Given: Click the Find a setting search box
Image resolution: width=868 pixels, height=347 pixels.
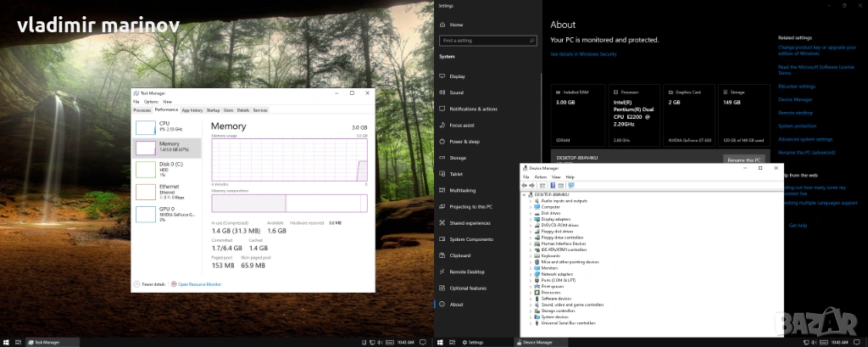Looking at the screenshot, I should pyautogui.click(x=487, y=40).
